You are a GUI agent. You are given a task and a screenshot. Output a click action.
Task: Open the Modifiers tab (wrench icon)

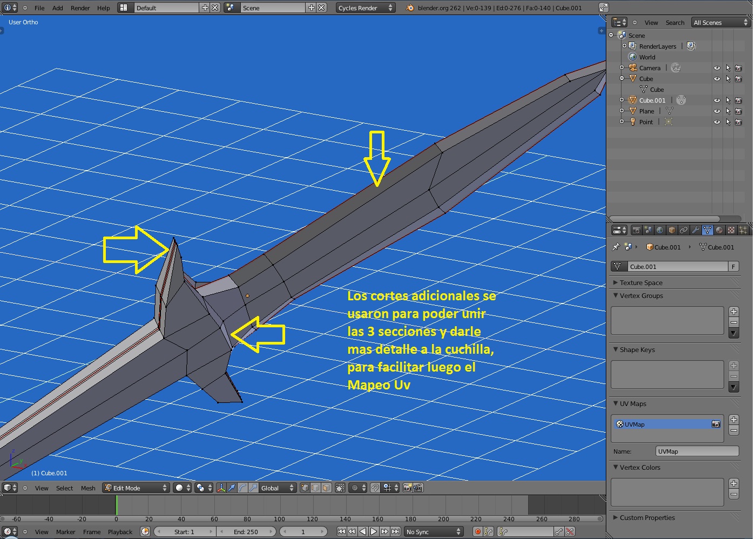coord(696,230)
